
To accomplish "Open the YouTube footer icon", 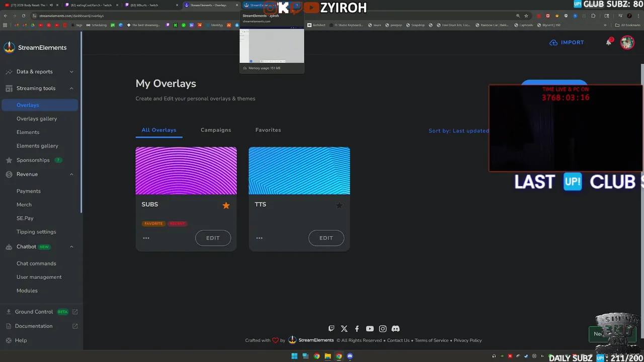I will point(370,328).
